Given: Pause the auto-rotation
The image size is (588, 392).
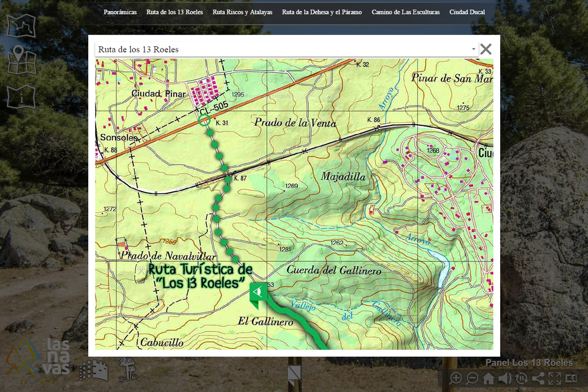Looking at the screenshot, I should pos(521,378).
